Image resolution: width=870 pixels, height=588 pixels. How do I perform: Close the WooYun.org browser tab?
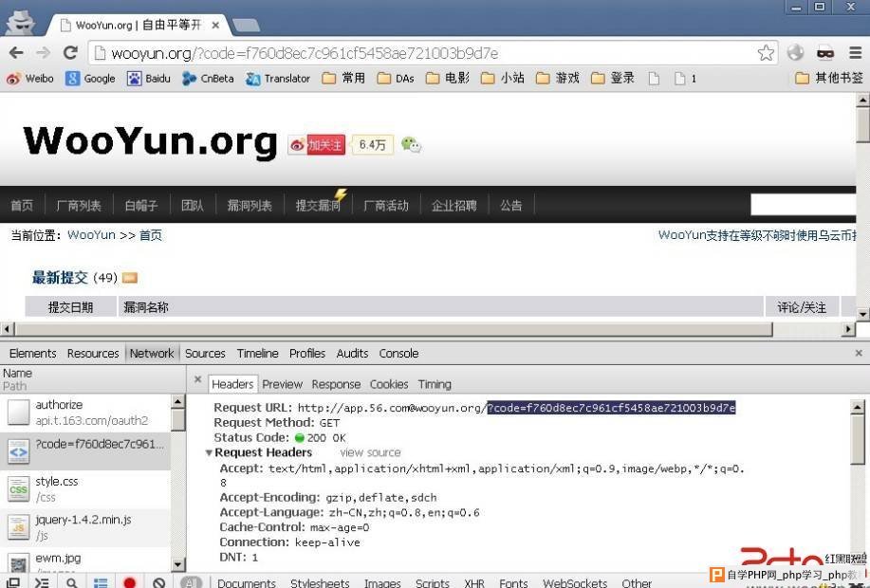pyautogui.click(x=215, y=25)
